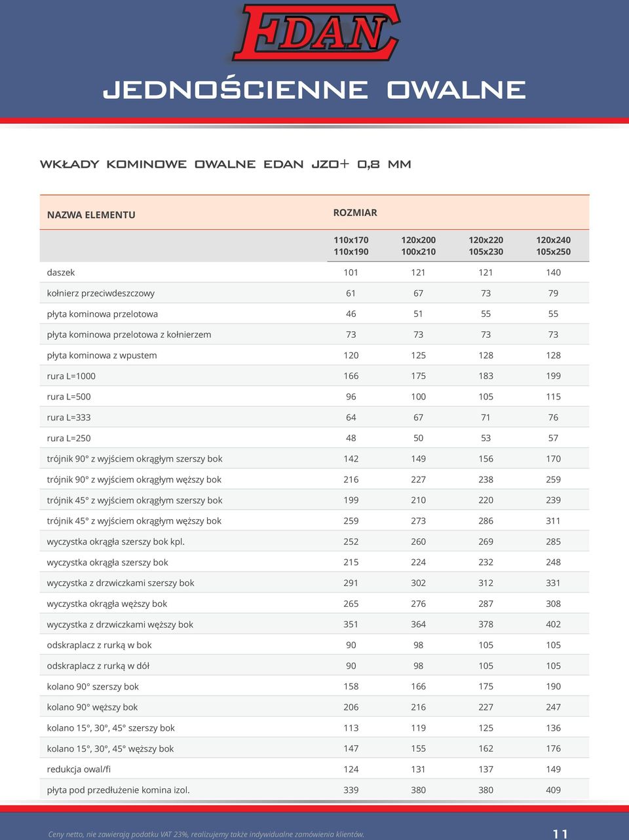Image resolution: width=629 pixels, height=840 pixels.
Task: Click the page number 11
Action: [x=560, y=833]
